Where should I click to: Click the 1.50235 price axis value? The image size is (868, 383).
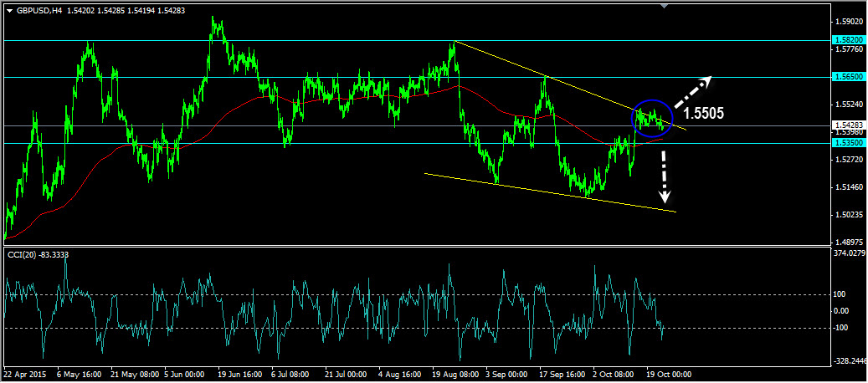pos(850,214)
